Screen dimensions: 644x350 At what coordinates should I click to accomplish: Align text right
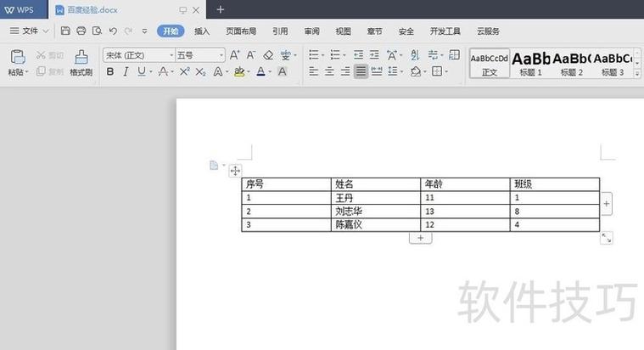click(x=345, y=71)
